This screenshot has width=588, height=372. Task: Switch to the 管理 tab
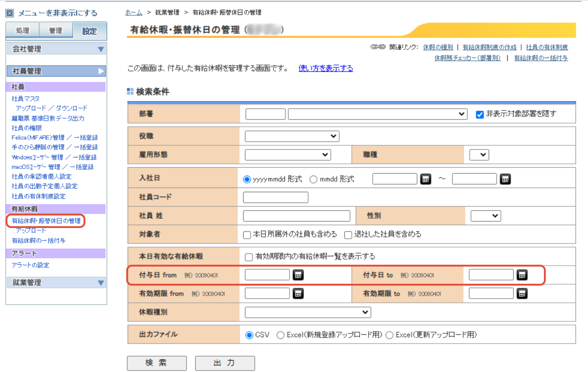click(56, 31)
